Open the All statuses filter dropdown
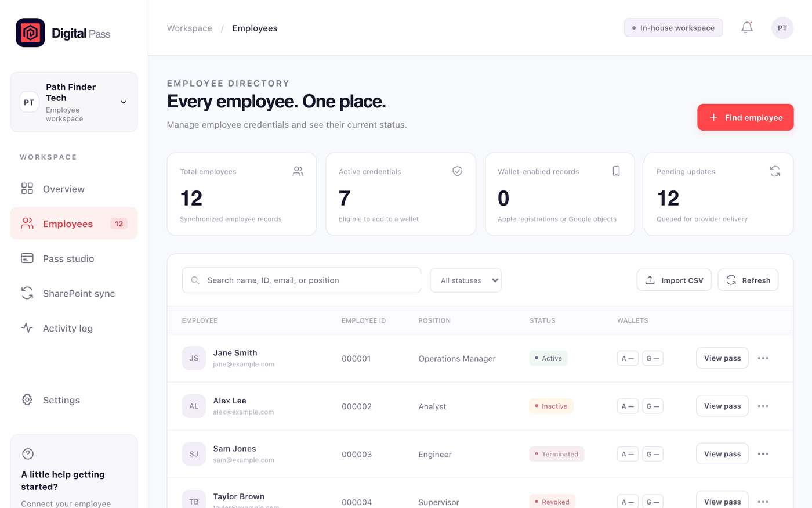812x508 pixels. coord(466,280)
